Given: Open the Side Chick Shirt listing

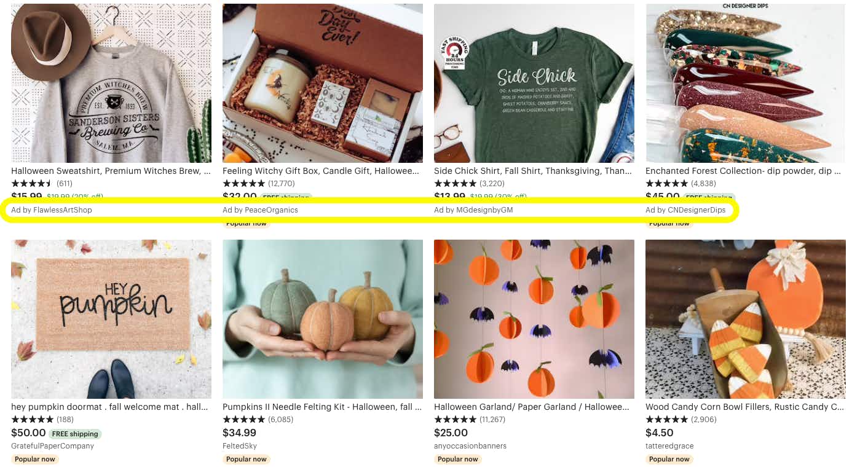Looking at the screenshot, I should pos(532,171).
